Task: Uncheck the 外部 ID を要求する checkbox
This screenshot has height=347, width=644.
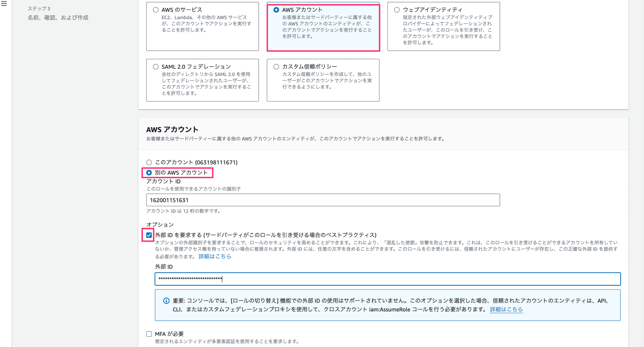Action: tap(149, 235)
